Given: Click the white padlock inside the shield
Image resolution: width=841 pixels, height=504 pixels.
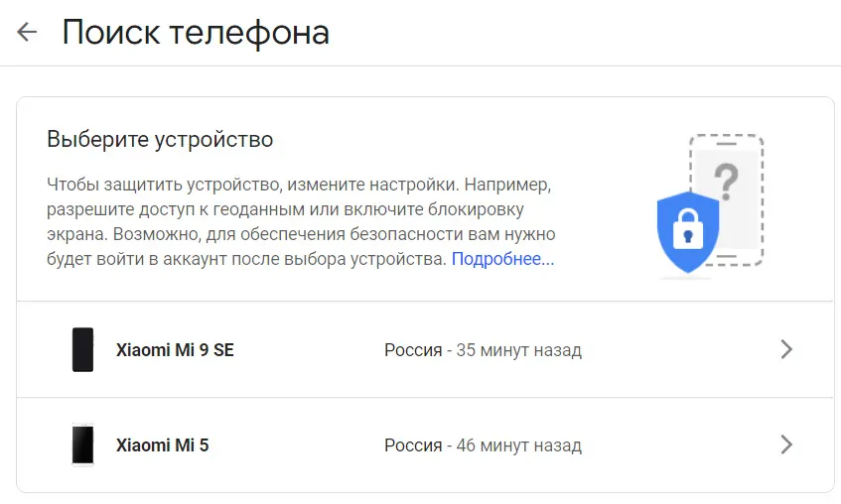Looking at the screenshot, I should 687,233.
